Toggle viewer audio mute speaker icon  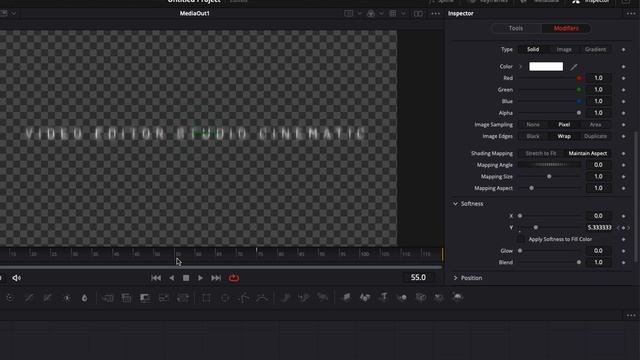click(16, 278)
